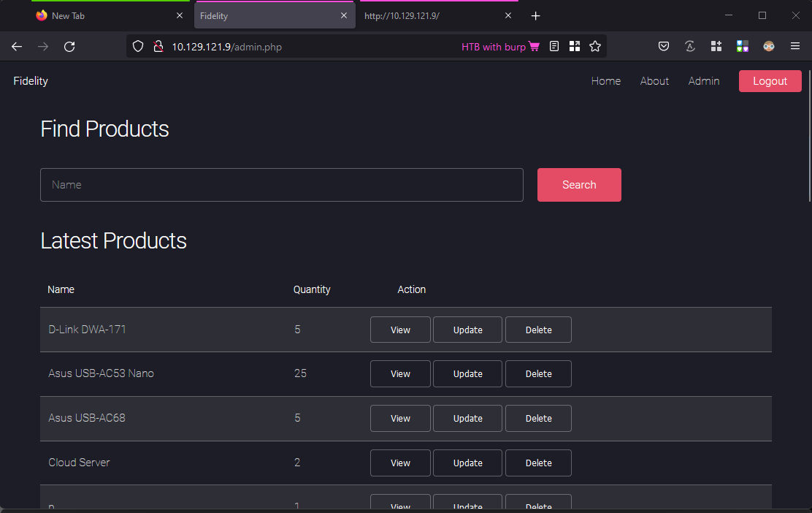Open a new tab with plus button

click(x=535, y=15)
